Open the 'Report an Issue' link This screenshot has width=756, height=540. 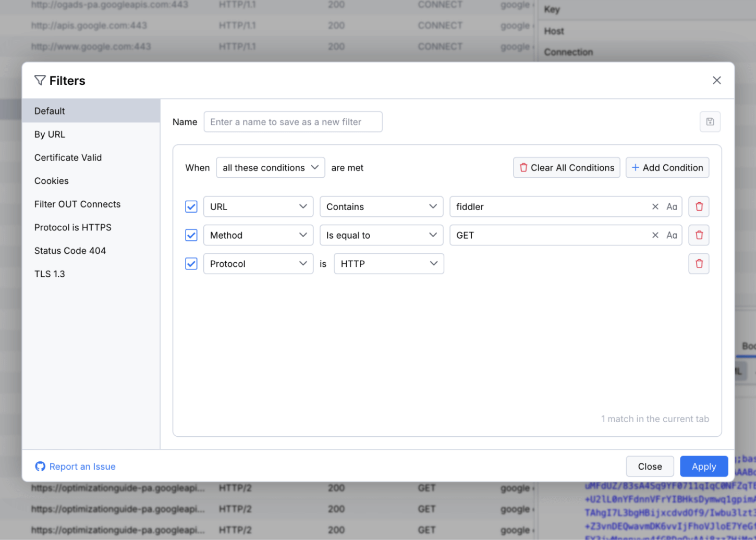(x=82, y=467)
